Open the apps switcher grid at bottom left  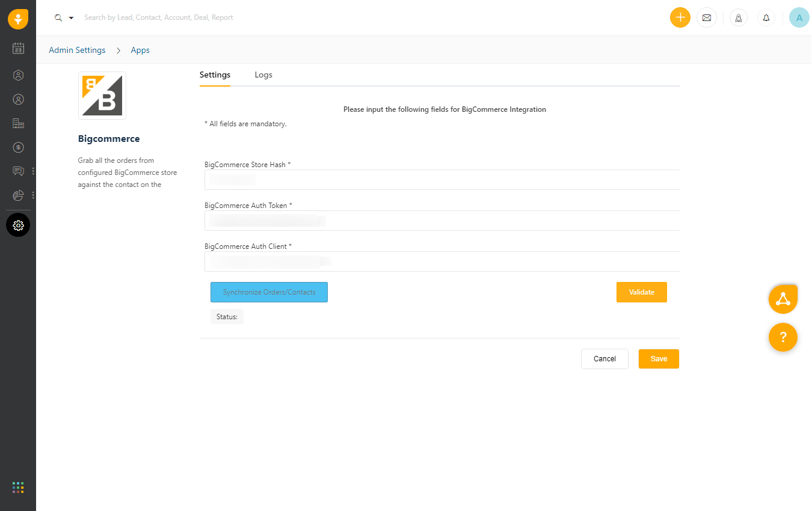pyautogui.click(x=18, y=487)
